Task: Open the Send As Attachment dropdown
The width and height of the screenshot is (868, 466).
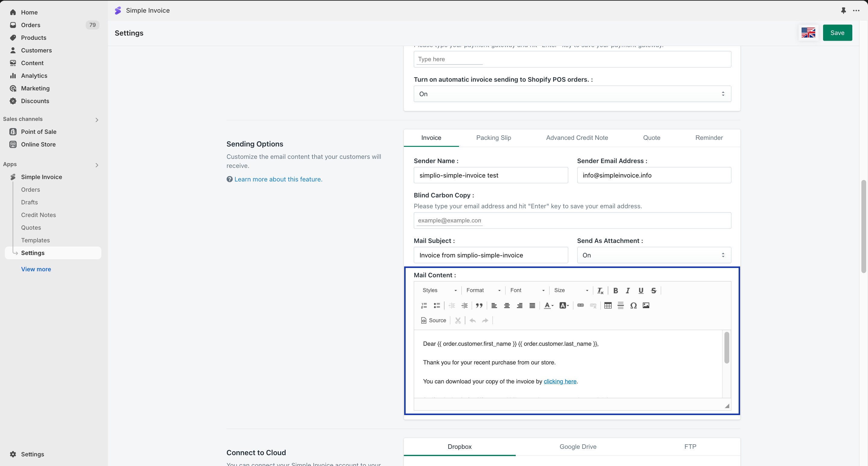Action: 654,255
